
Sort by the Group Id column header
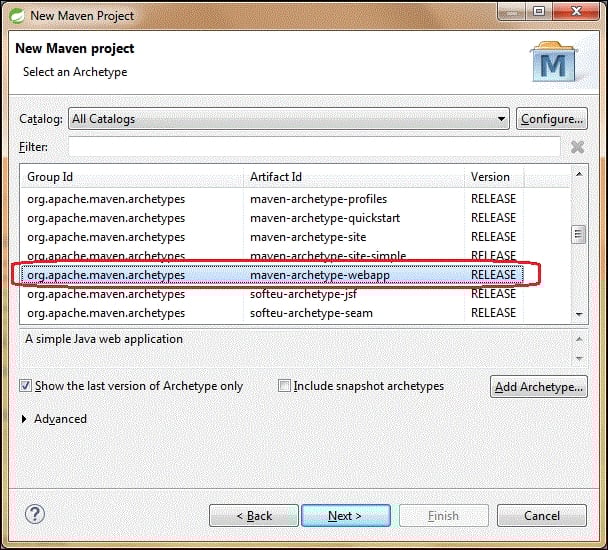[x=130, y=177]
